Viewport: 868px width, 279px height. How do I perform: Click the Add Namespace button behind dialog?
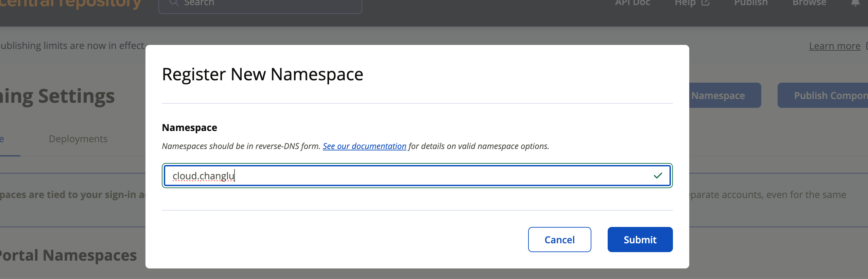click(x=725, y=95)
